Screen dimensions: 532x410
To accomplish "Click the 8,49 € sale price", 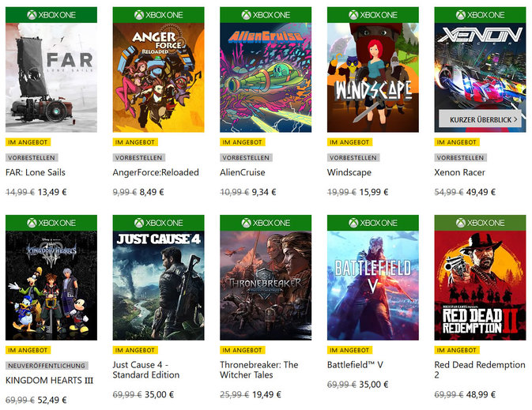I will (x=152, y=192).
